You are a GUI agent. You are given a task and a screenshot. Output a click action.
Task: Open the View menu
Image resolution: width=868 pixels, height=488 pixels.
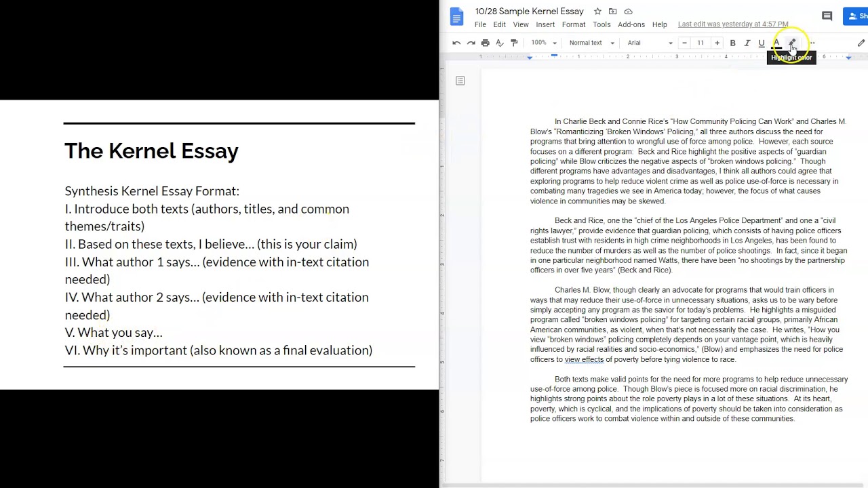521,24
